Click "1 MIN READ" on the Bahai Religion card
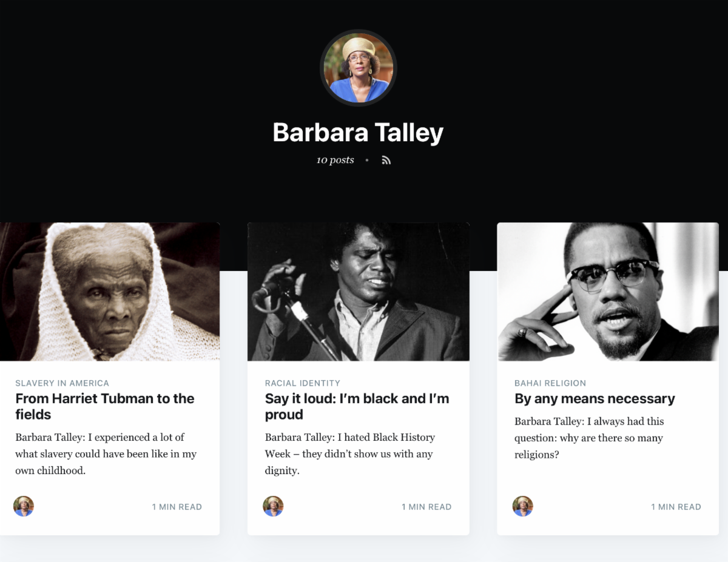 click(x=676, y=507)
